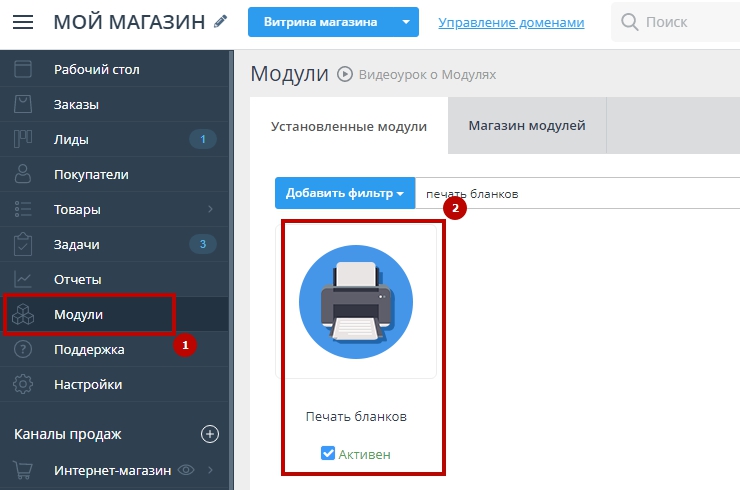Play the video tutorial about Modules

pyautogui.click(x=346, y=74)
